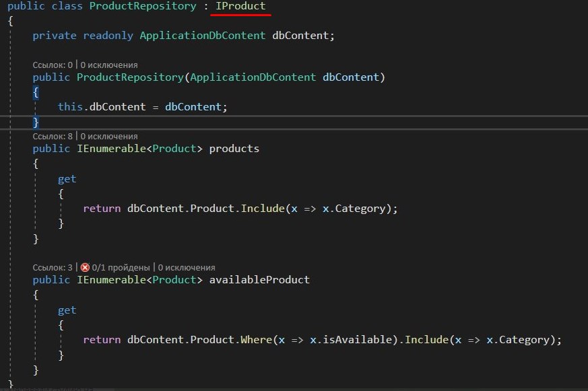This screenshot has width=588, height=391.
Task: Click ApplicationDbContent in the private field declaration
Action: click(203, 36)
